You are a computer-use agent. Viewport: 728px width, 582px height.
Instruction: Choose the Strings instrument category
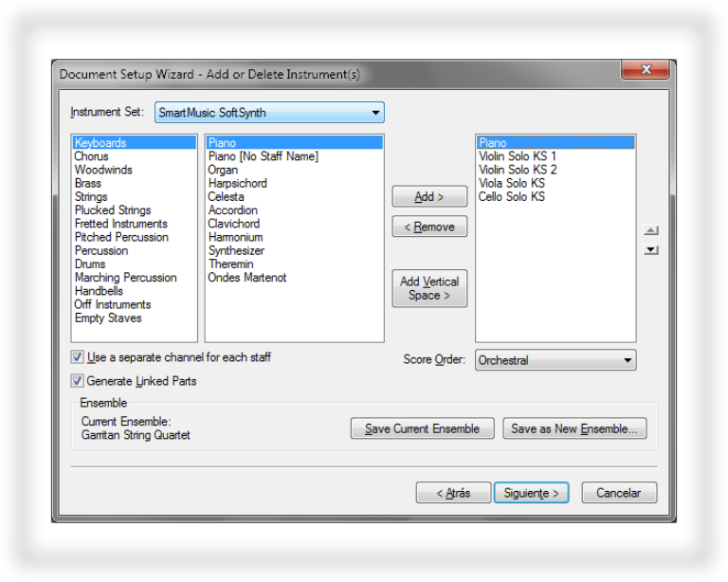click(x=91, y=197)
